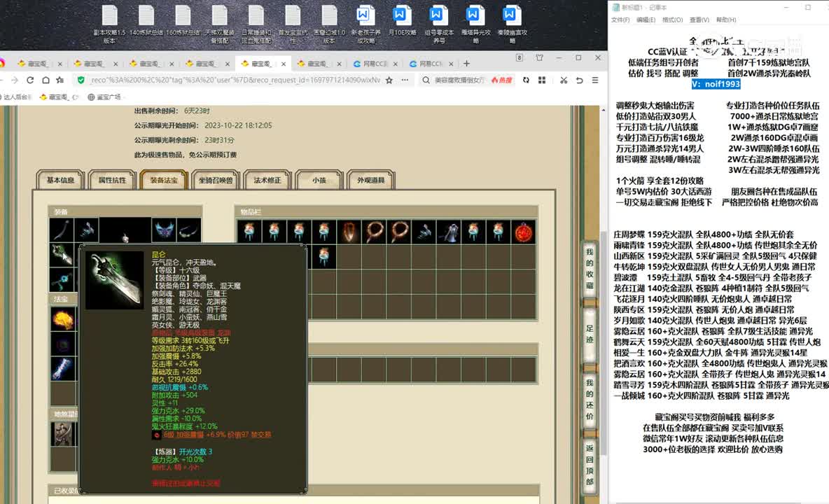Click the 出售剩余时间 6天23时 text
The height and width of the screenshot is (504, 829).
click(x=172, y=111)
